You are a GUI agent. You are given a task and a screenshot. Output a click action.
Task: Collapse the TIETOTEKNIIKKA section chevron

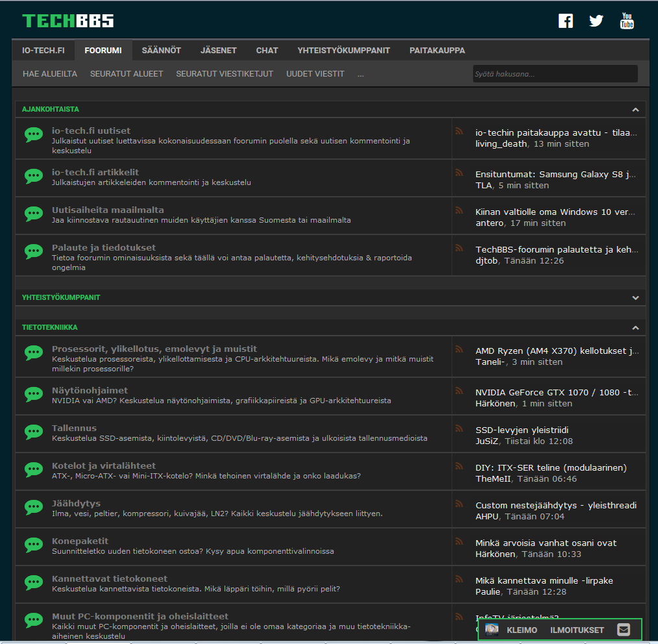coord(635,327)
